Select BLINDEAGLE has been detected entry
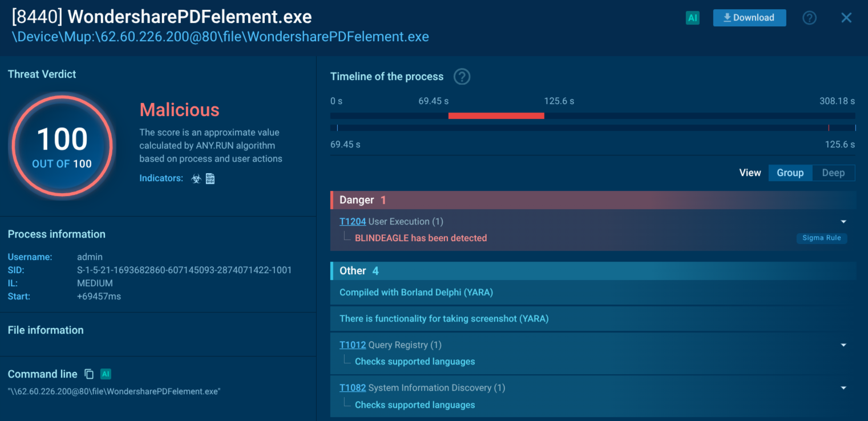 421,238
